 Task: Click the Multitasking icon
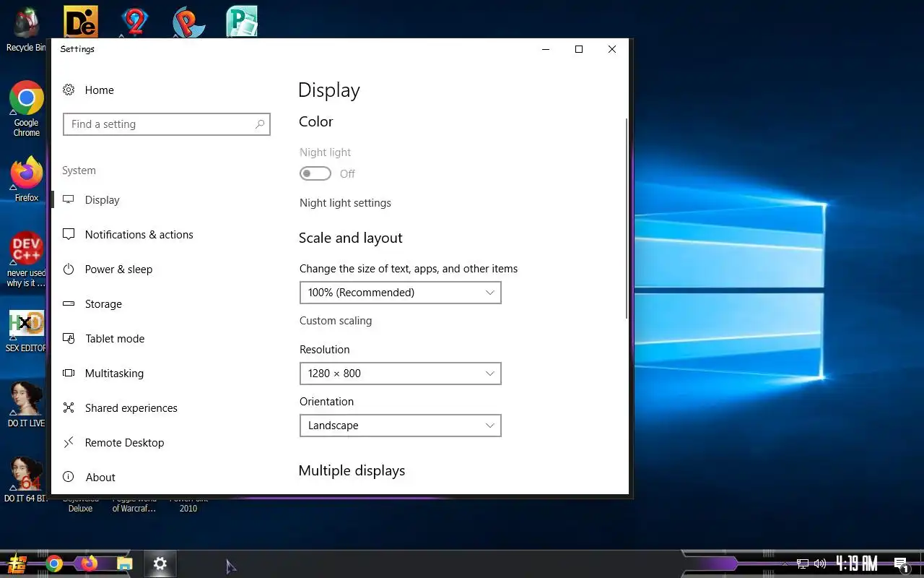69,373
